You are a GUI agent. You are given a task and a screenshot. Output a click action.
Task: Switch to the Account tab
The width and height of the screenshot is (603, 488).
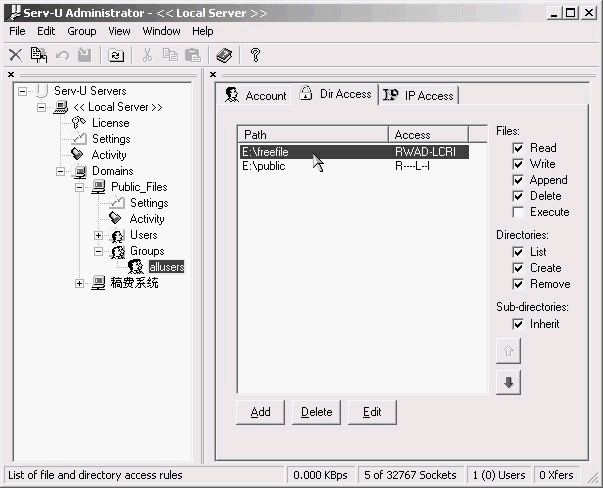[255, 95]
